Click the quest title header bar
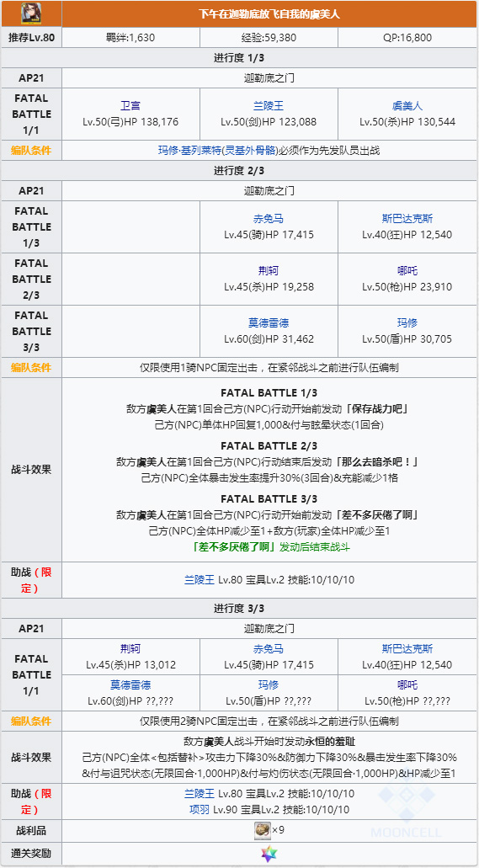 pos(269,13)
